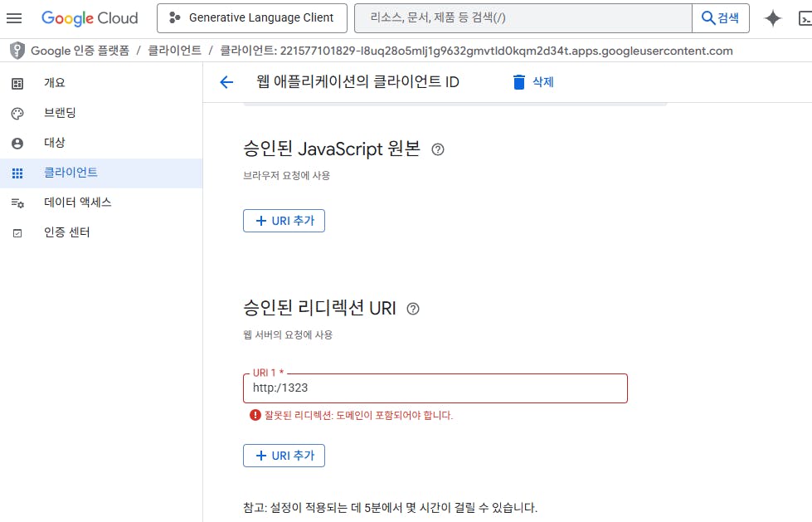Image resolution: width=812 pixels, height=522 pixels.
Task: Open help for 승인된 JavaScript 원본
Action: 438,149
